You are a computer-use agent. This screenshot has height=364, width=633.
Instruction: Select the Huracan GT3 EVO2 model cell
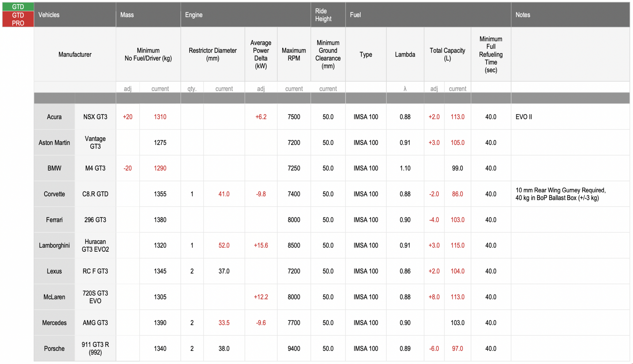(95, 245)
